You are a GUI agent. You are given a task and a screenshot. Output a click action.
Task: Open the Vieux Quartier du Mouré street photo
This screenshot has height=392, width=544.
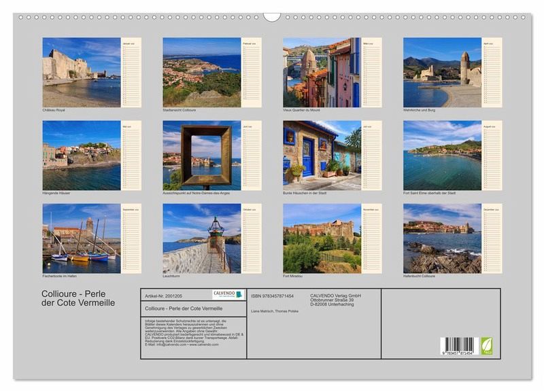(x=322, y=72)
